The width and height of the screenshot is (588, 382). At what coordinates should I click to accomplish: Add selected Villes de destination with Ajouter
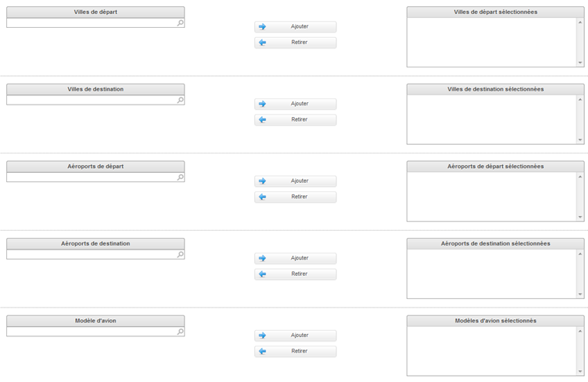pyautogui.click(x=295, y=104)
